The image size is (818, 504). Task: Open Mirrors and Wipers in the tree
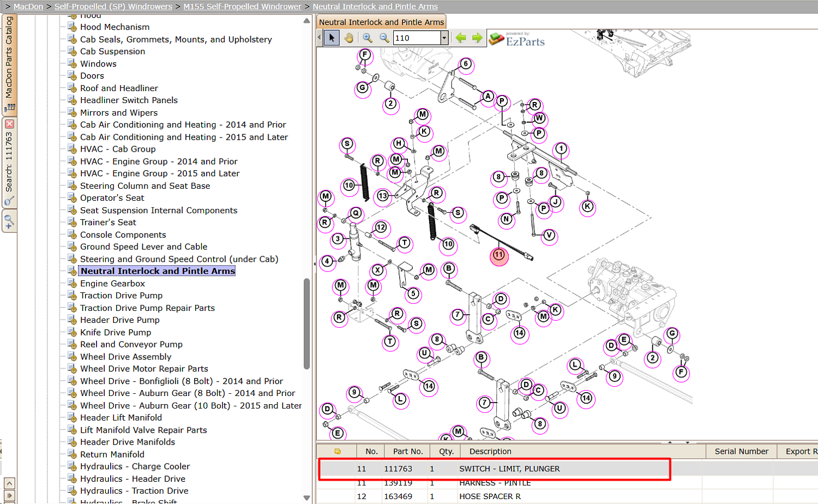[119, 112]
